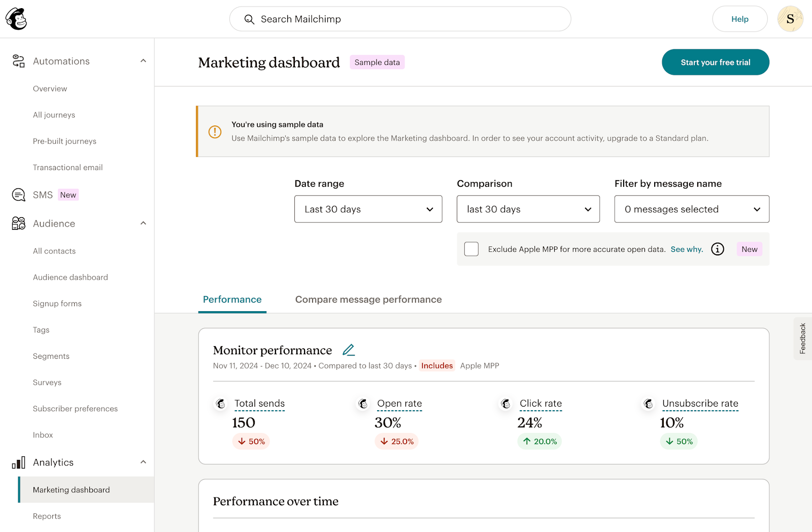Click the Freddie icon next to Total sends
Screen dimensions: 812x532
[221, 403]
